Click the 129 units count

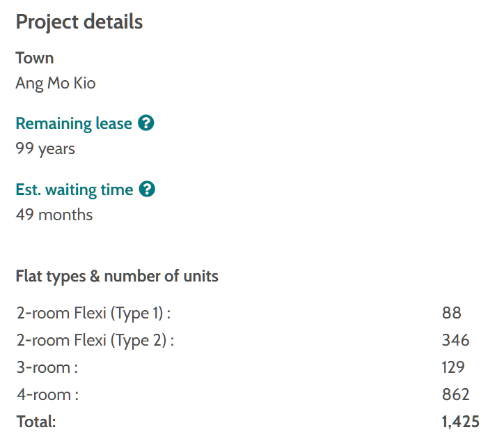click(x=453, y=367)
